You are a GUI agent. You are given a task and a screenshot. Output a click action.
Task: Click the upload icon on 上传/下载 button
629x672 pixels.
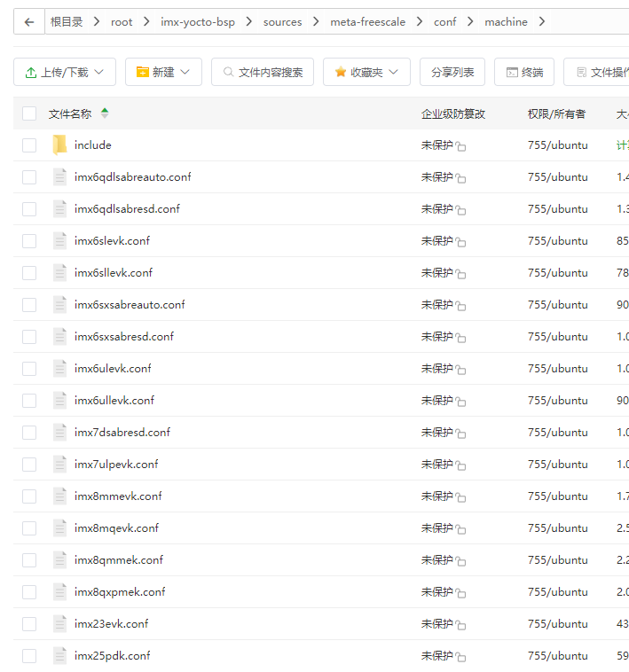(31, 73)
